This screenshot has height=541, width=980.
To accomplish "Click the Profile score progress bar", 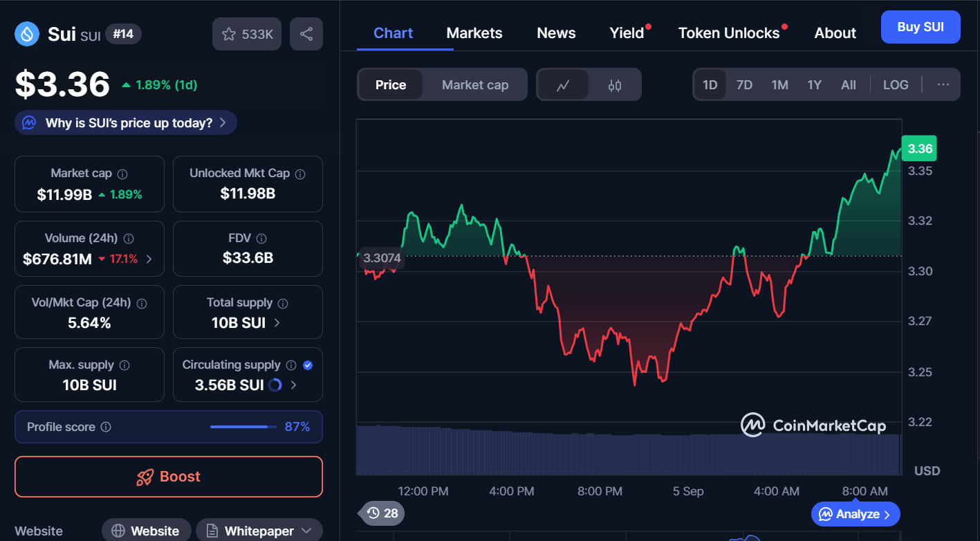I will point(243,427).
